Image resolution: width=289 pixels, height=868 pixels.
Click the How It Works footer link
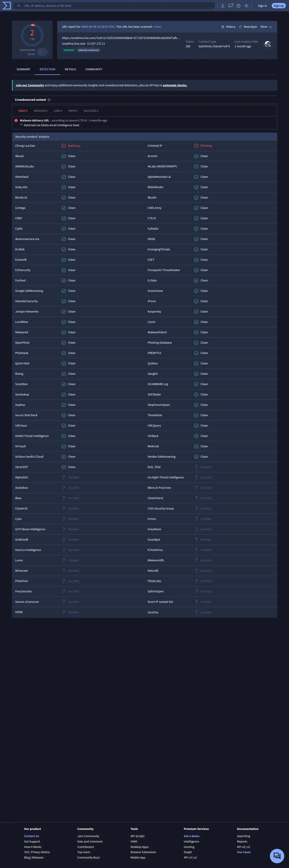pyautogui.click(x=33, y=847)
